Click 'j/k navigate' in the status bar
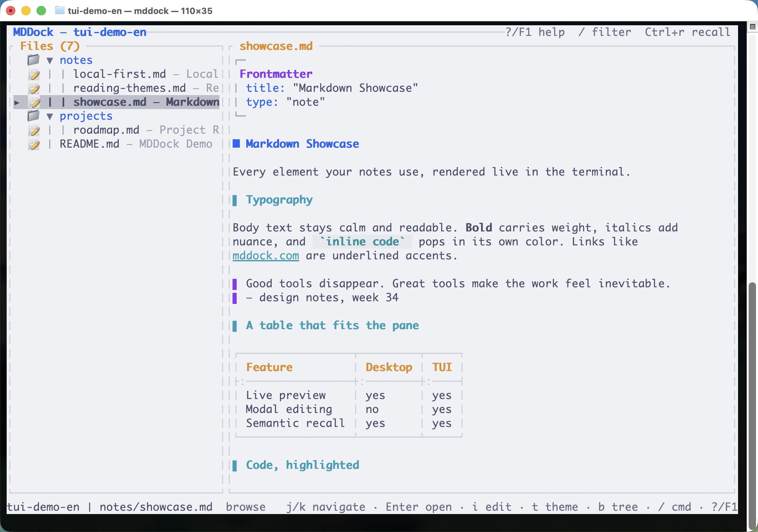Screen dimensions: 758x532 [325, 507]
